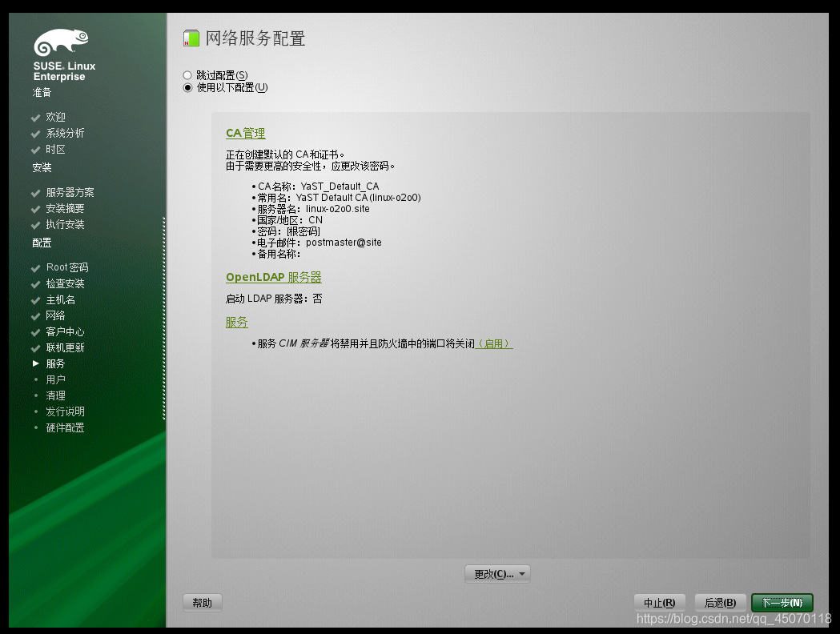
Task: Click the 安装 section heading in sidebar
Action: tap(42, 167)
